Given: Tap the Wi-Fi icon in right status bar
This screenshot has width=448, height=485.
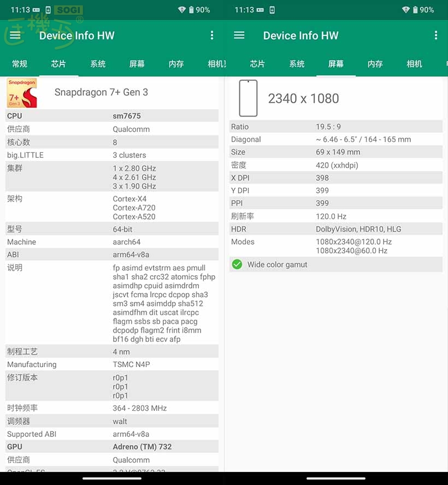Looking at the screenshot, I should point(406,10).
